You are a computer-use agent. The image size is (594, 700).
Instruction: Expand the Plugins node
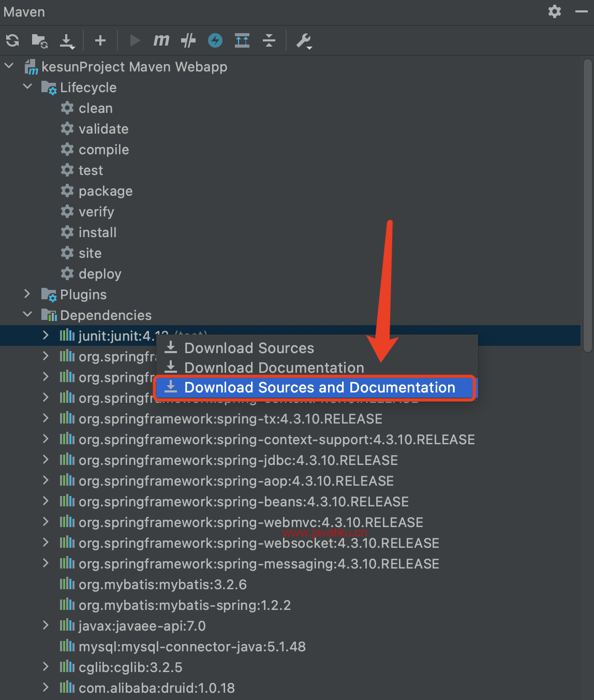(28, 294)
